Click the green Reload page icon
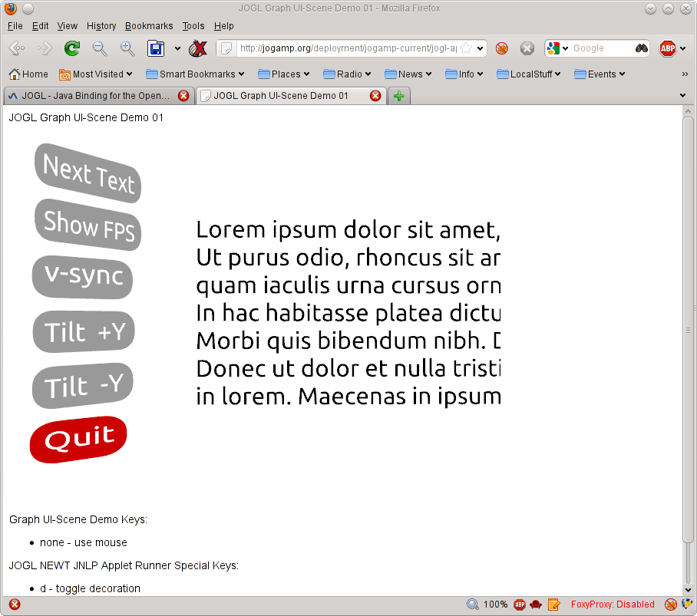 point(71,48)
